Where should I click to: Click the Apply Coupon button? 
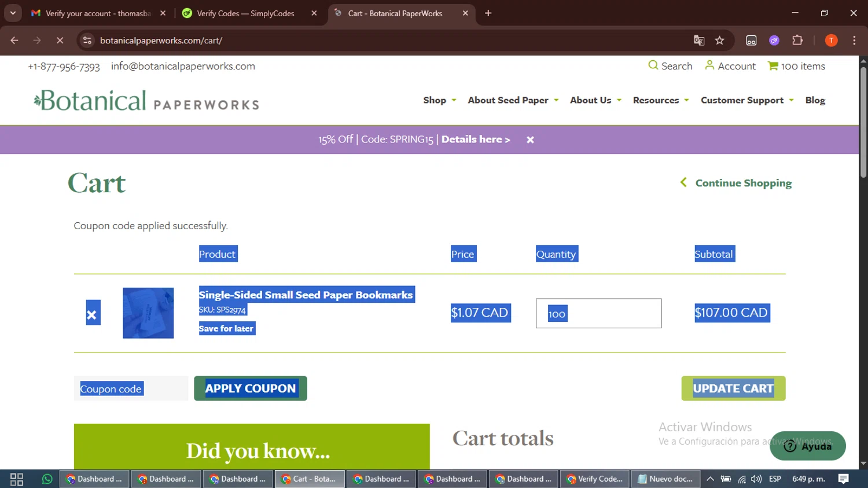click(251, 388)
